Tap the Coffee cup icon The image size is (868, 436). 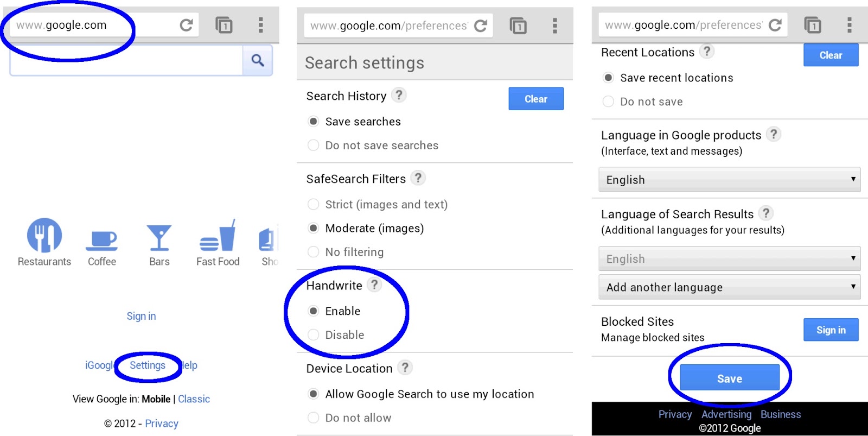[102, 239]
